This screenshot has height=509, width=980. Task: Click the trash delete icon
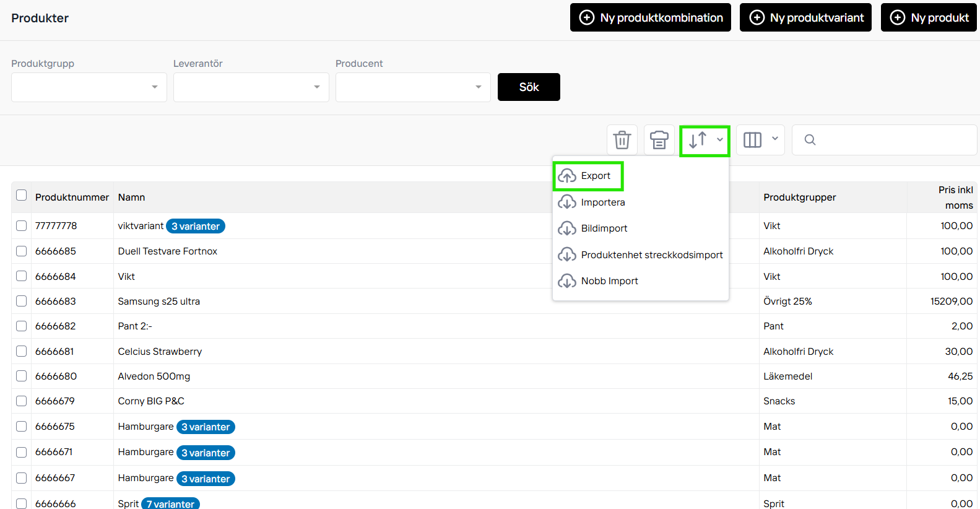point(622,140)
